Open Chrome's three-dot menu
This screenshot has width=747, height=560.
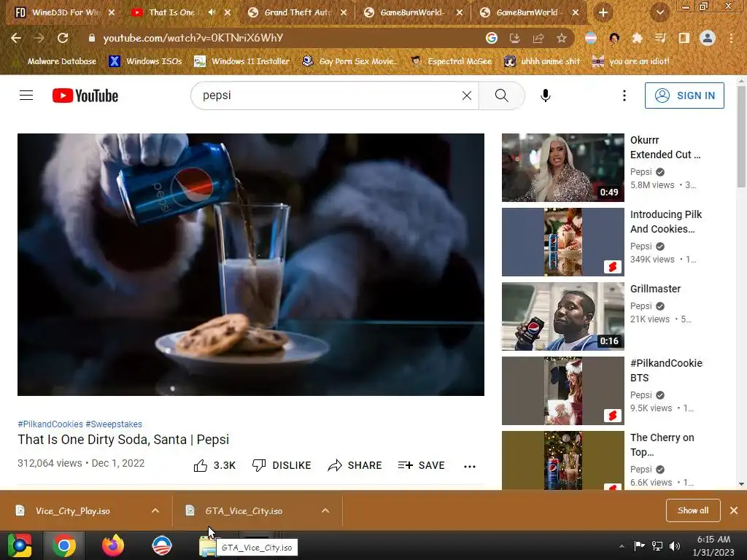(731, 38)
